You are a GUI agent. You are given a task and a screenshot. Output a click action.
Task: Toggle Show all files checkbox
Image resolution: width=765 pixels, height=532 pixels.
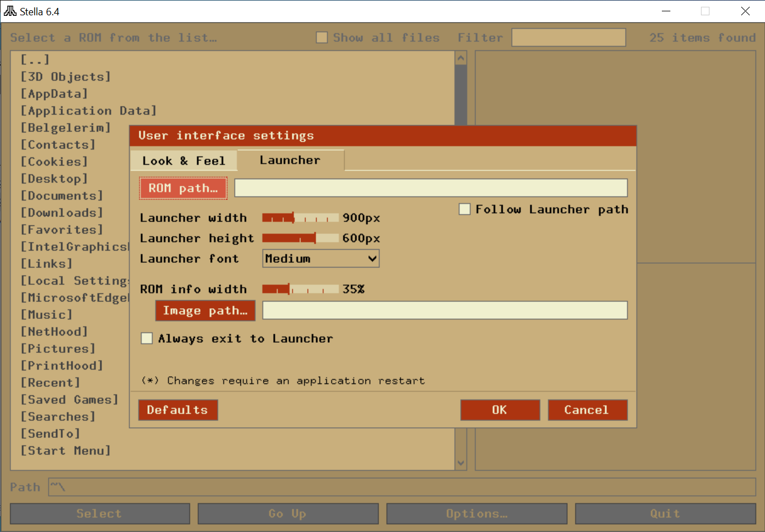[x=322, y=37]
